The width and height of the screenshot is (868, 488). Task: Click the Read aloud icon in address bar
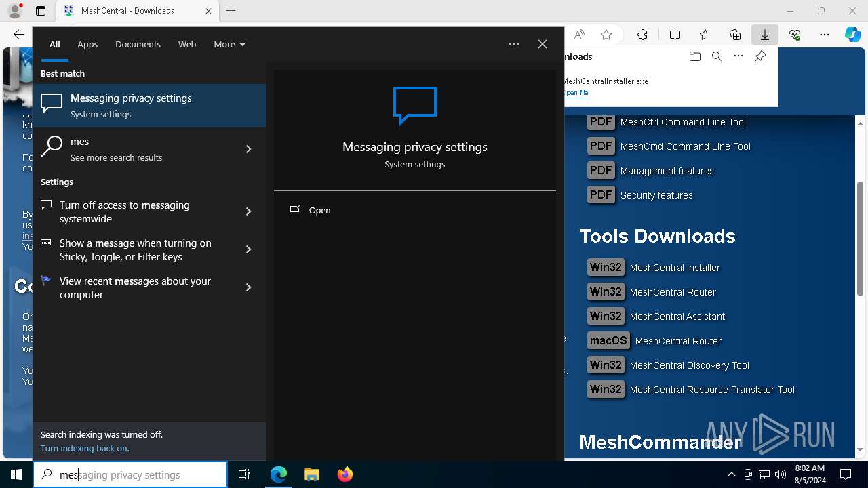pos(579,35)
